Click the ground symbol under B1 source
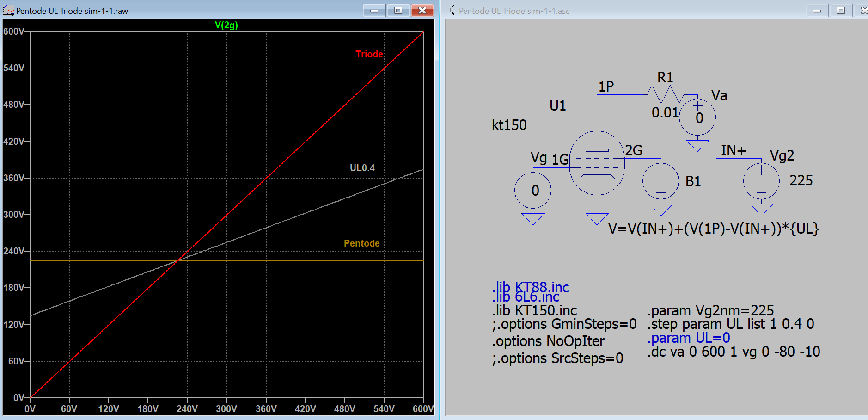868x420 pixels. 661,210
